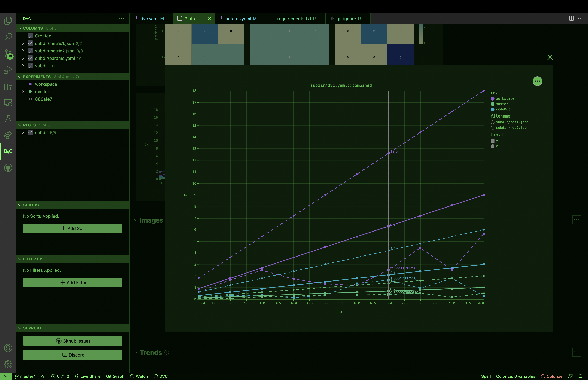The image size is (588, 380).
Task: Open the Extensions icon in activity bar
Action: pyautogui.click(x=8, y=86)
